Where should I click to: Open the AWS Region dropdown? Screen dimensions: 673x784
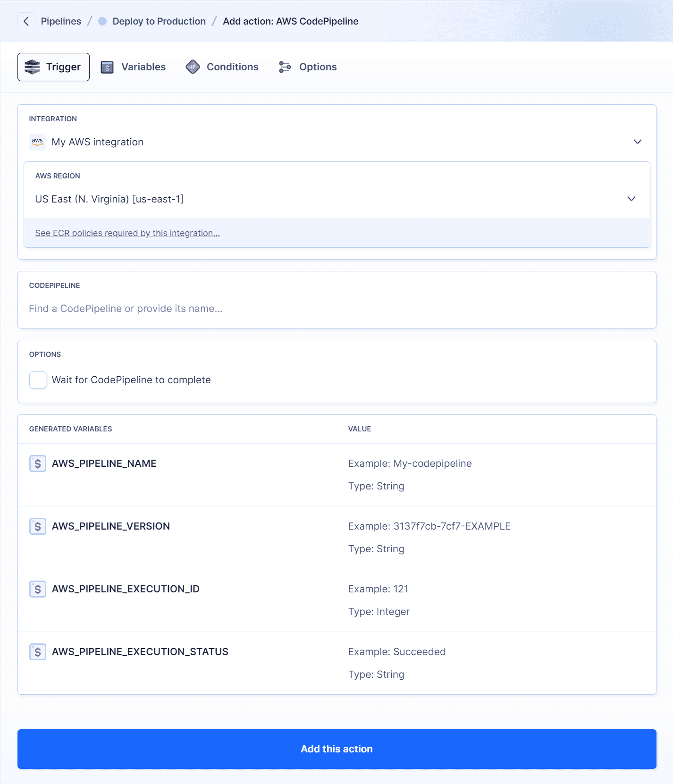337,191
